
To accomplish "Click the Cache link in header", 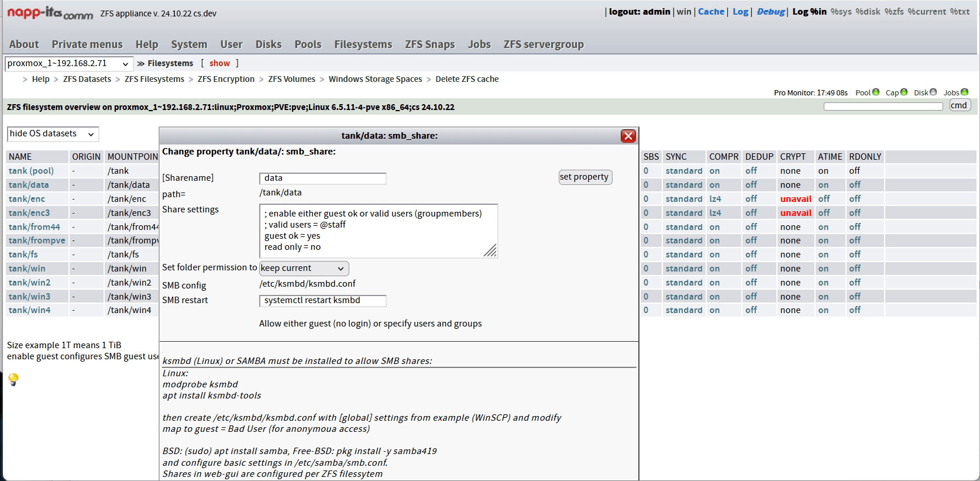I will click(x=711, y=12).
